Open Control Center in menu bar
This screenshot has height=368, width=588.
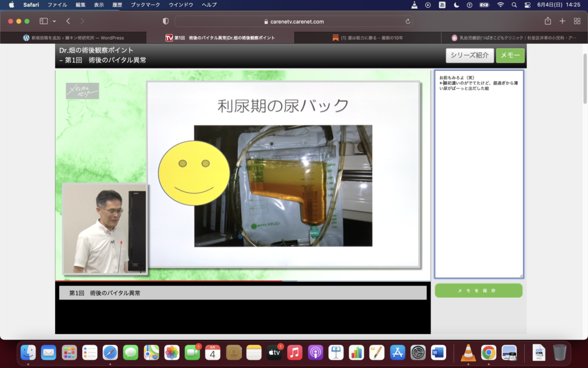click(x=527, y=5)
